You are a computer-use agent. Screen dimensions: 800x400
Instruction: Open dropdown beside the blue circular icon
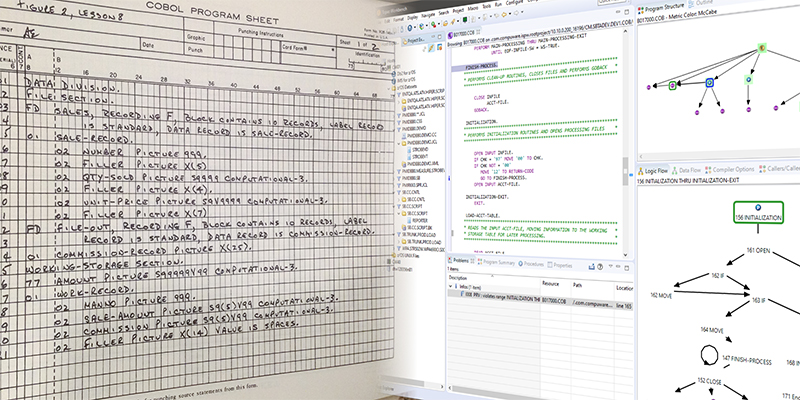click(415, 27)
